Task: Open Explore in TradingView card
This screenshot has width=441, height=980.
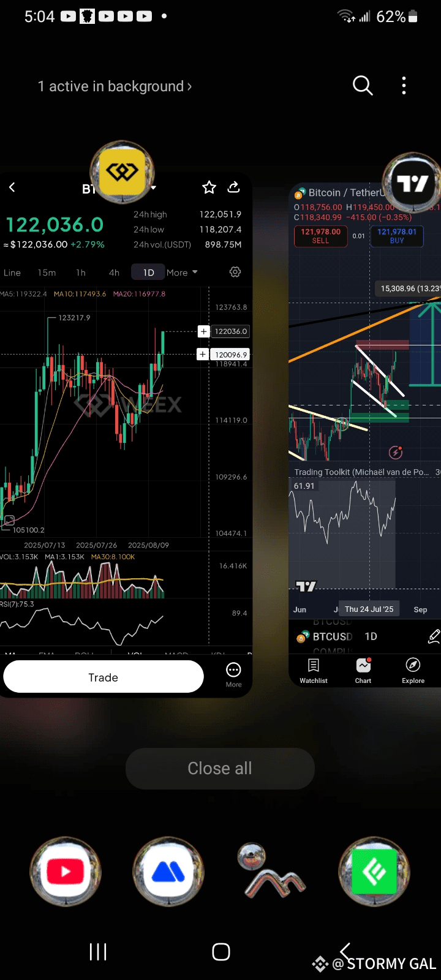Action: [x=413, y=671]
